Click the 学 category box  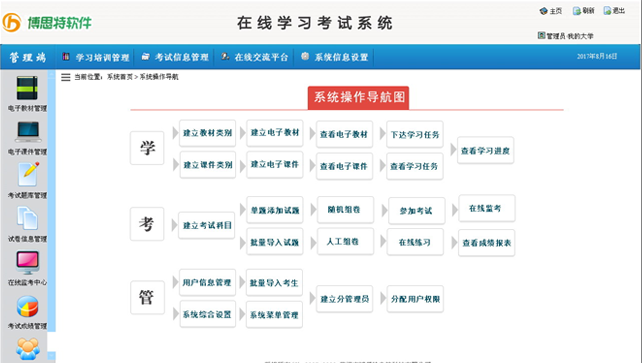point(147,148)
